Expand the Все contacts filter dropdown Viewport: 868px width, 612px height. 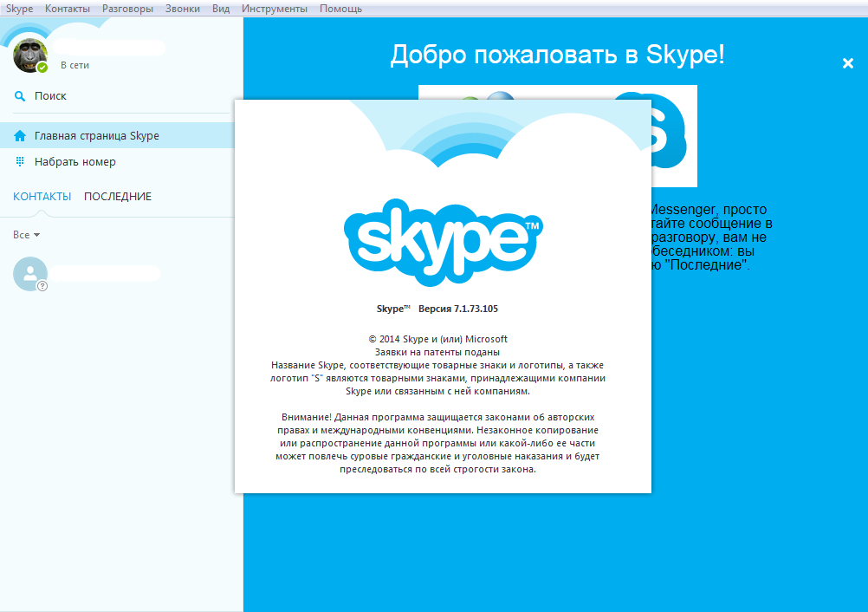[x=27, y=235]
